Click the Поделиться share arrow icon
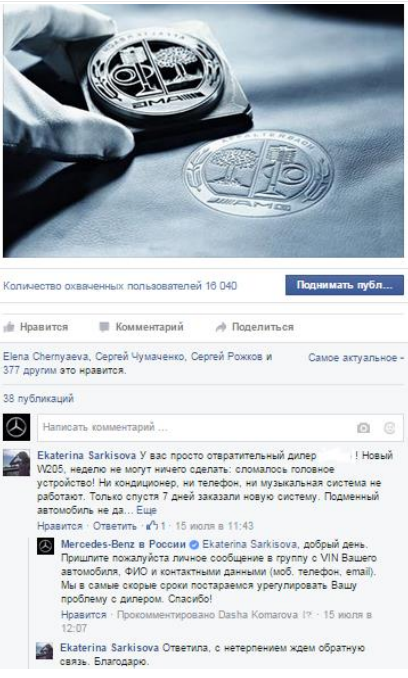The height and width of the screenshot is (678, 408). (221, 327)
